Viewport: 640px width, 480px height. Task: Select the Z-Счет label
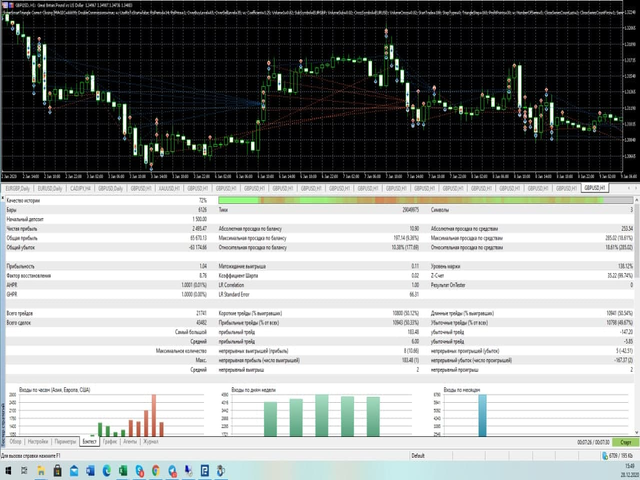(x=438, y=276)
